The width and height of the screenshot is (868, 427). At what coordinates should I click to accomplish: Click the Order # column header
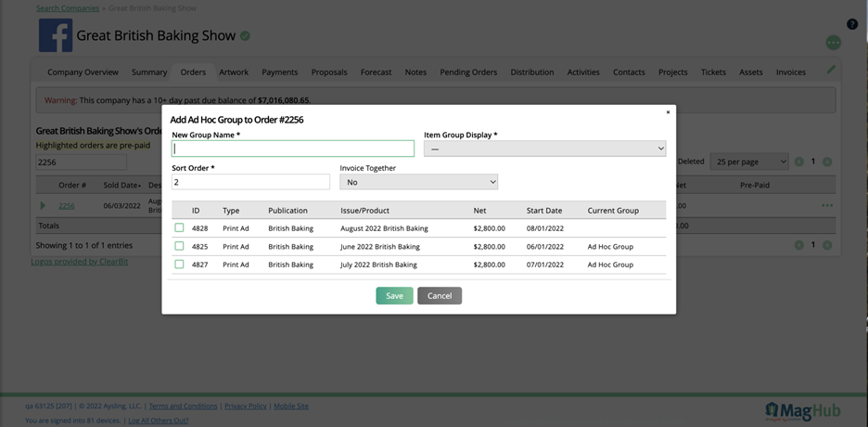(x=72, y=185)
